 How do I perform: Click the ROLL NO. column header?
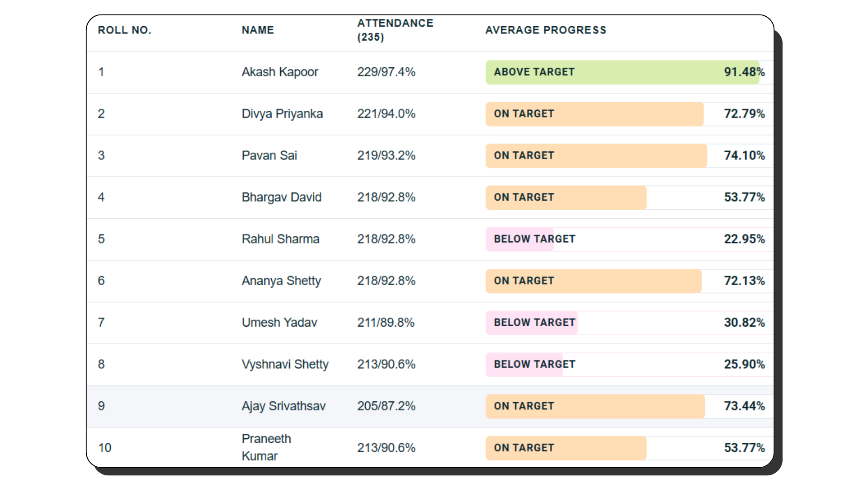point(124,30)
